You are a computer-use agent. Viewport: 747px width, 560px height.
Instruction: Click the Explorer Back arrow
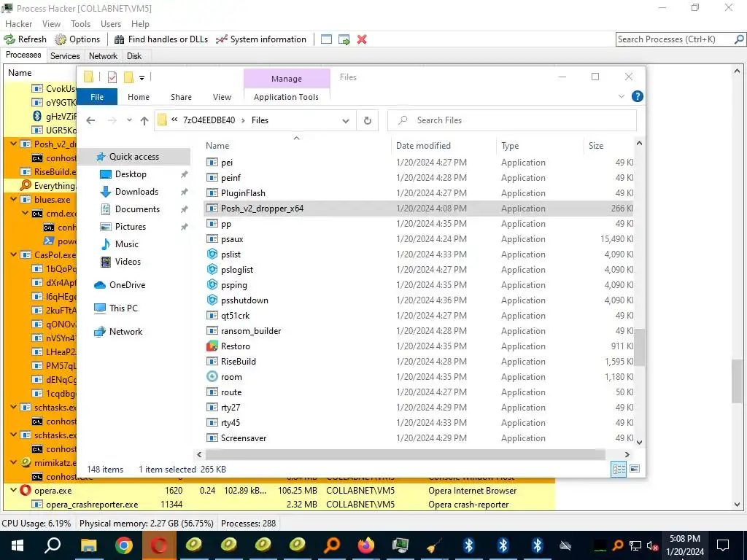[90, 120]
